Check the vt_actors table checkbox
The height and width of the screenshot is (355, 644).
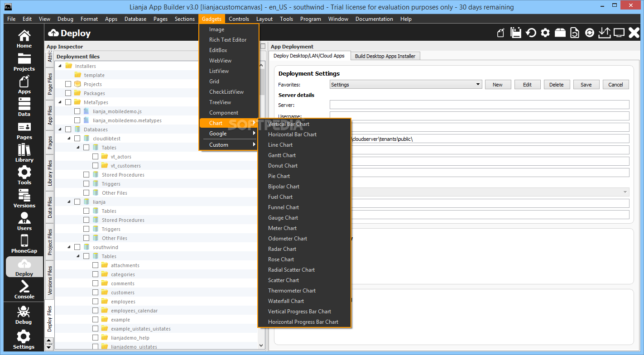tap(95, 157)
